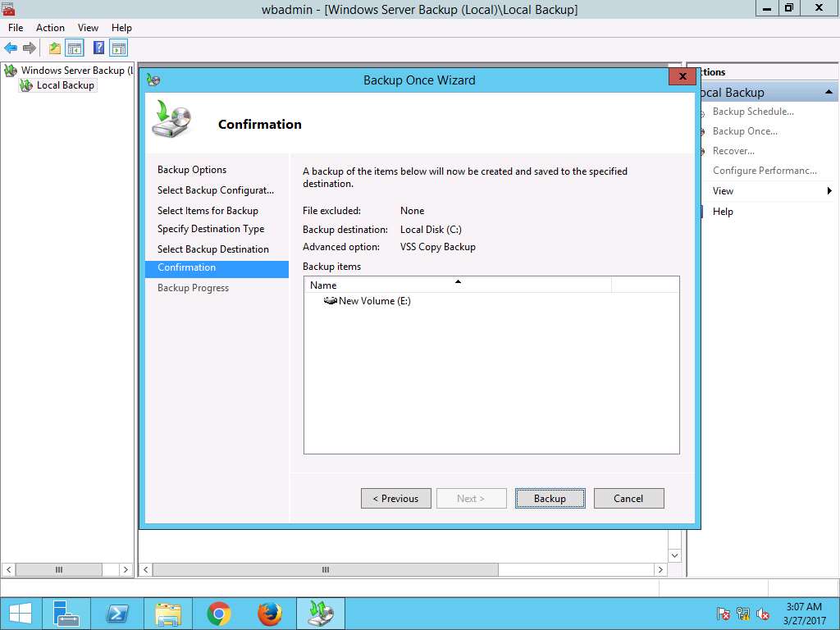Click the Forward arrow toolbar icon
The image size is (840, 630).
pos(30,48)
